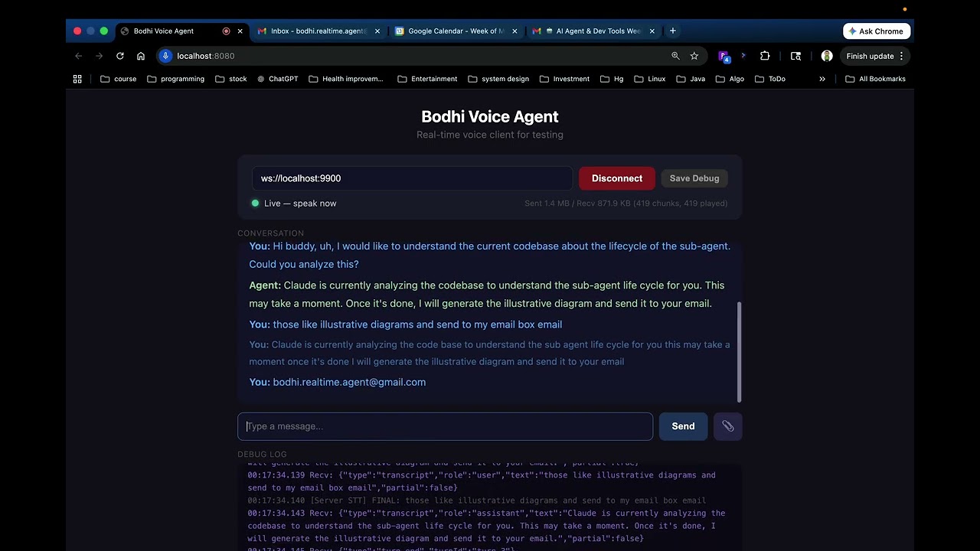Navigate back using the back arrow icon
The image size is (980, 551).
pos(78,56)
